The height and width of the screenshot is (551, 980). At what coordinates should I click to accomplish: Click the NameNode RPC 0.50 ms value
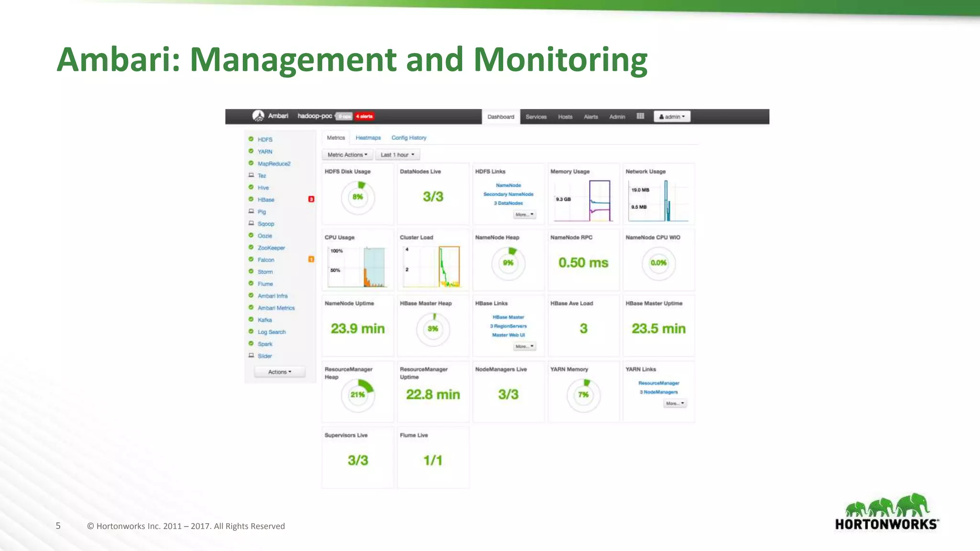coord(583,263)
